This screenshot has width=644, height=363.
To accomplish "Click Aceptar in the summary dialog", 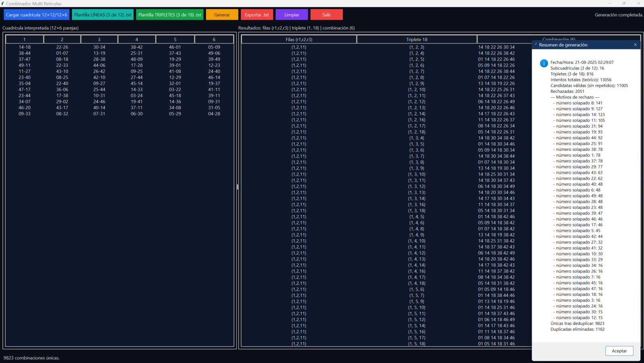I will [619, 351].
